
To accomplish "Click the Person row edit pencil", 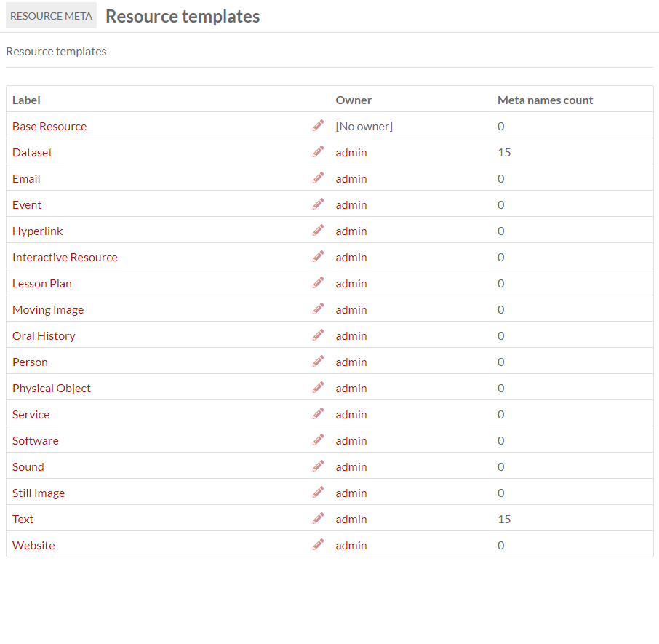I will point(318,361).
